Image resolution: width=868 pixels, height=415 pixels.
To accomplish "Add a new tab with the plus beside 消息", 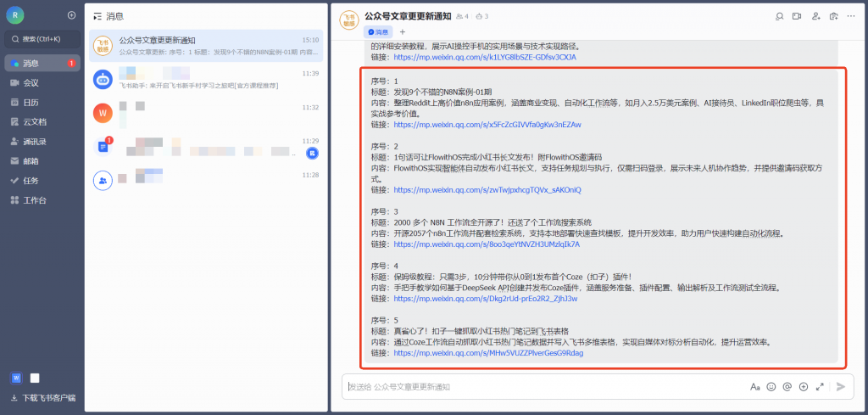I will [403, 32].
